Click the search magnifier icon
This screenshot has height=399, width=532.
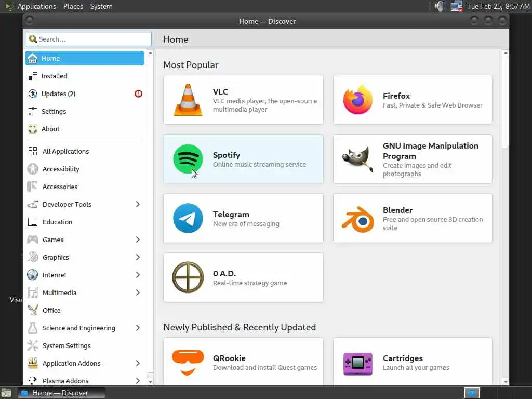[33, 39]
